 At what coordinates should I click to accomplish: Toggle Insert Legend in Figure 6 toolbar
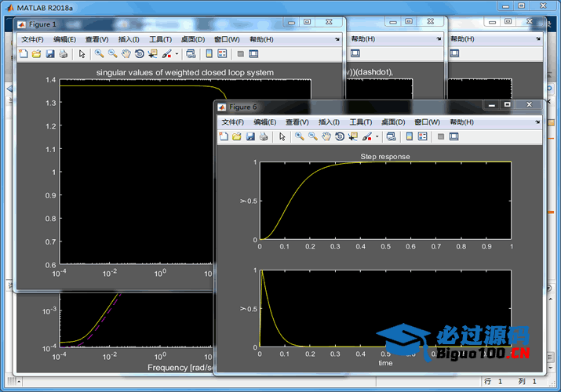click(x=423, y=136)
